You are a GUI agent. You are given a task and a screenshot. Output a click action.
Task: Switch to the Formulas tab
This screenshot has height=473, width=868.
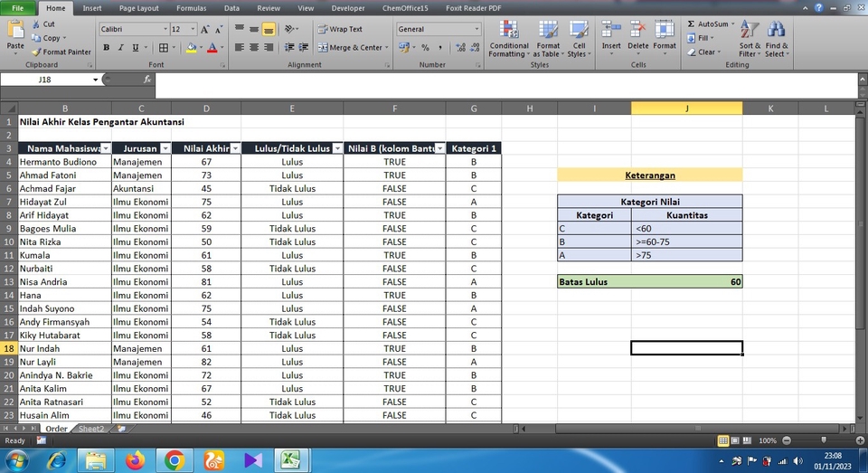[x=192, y=8]
